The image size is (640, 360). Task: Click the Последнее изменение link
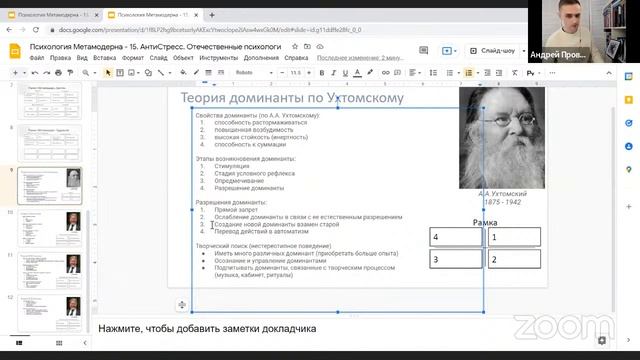tap(360, 58)
